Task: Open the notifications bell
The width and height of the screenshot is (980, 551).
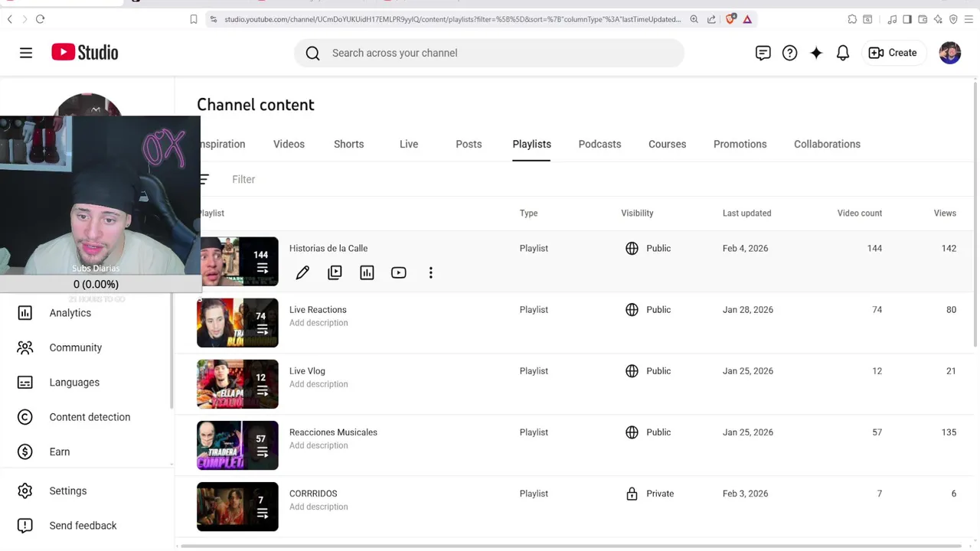Action: click(x=843, y=53)
